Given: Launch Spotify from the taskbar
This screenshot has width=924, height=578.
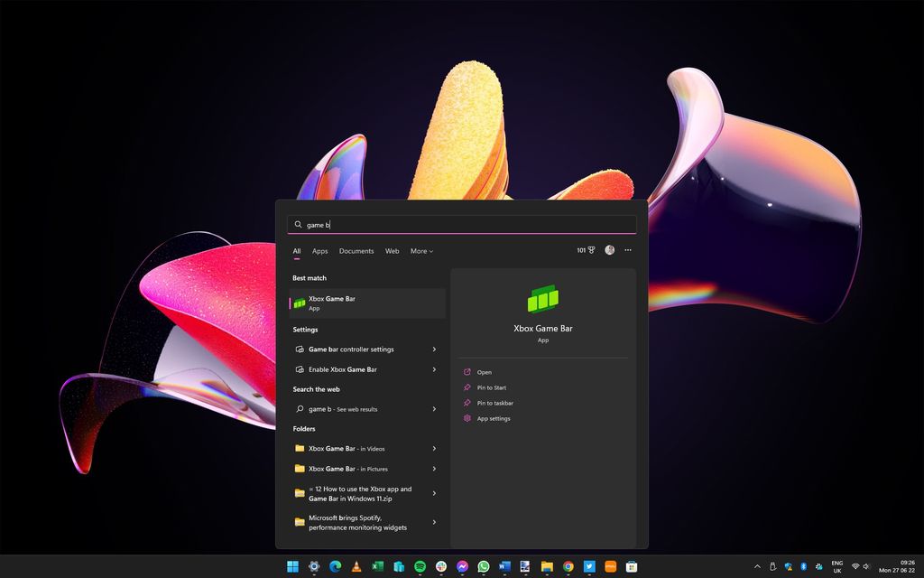Looking at the screenshot, I should pos(418,567).
